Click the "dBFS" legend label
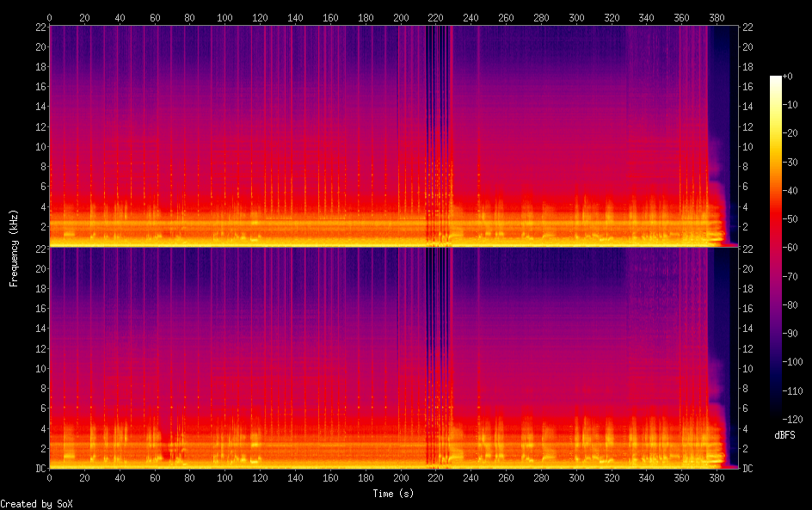Image resolution: width=812 pixels, height=510 pixels. (x=784, y=435)
